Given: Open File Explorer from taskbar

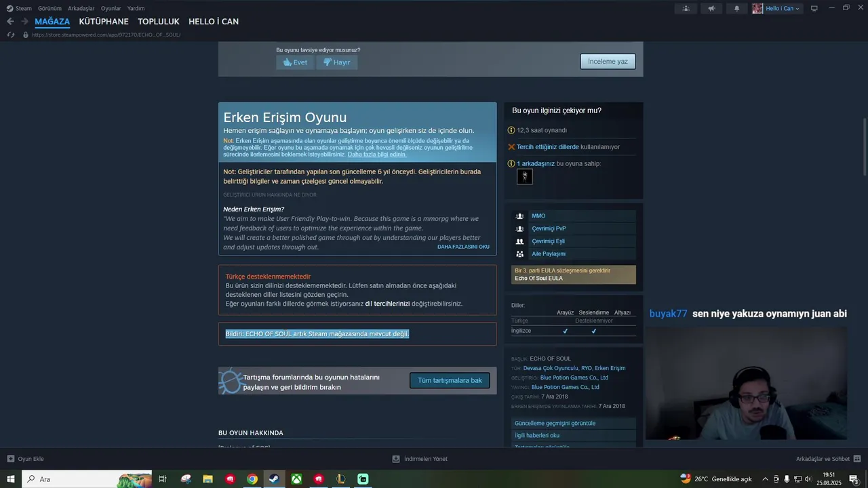Looking at the screenshot, I should coord(208,479).
